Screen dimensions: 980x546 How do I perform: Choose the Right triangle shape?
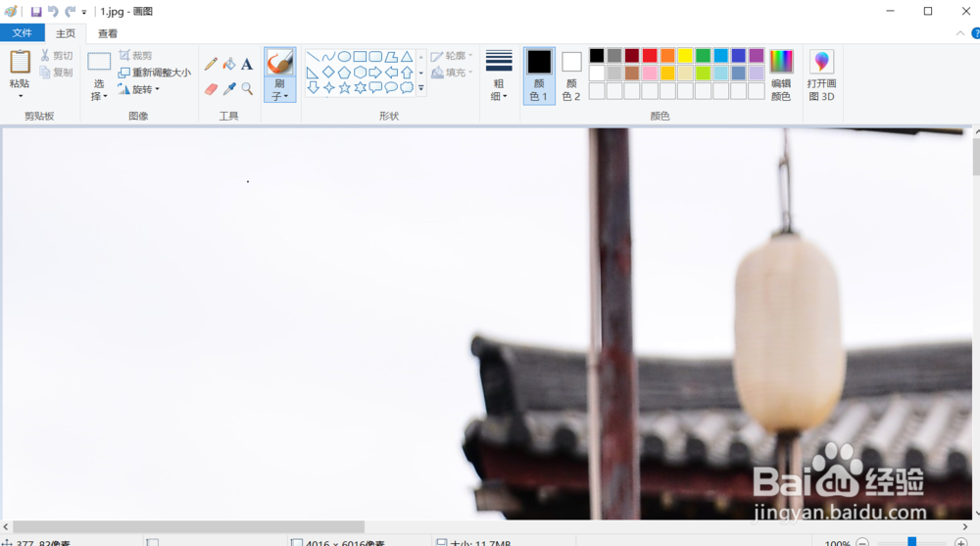tap(314, 73)
